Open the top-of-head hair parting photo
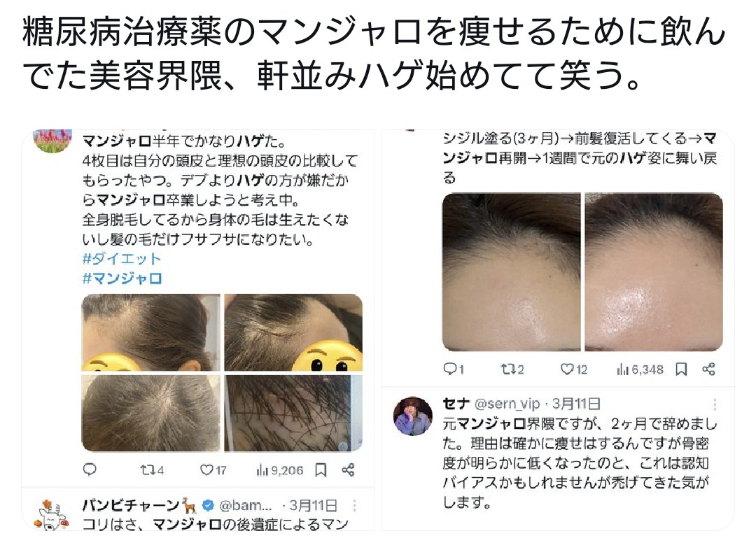This screenshot has width=756, height=559. pos(151,413)
